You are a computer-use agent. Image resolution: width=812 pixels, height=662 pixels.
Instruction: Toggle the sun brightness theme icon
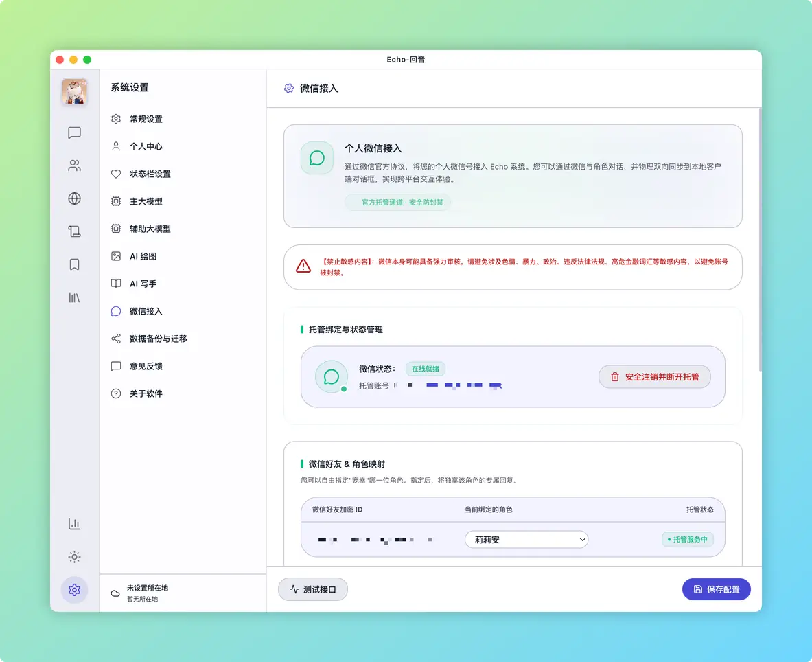(x=75, y=557)
